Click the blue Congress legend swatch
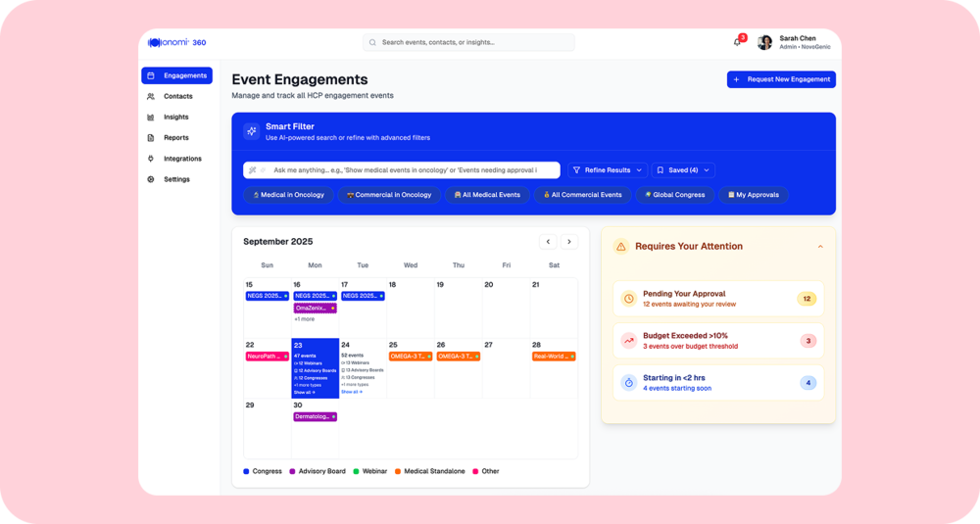 [x=246, y=471]
